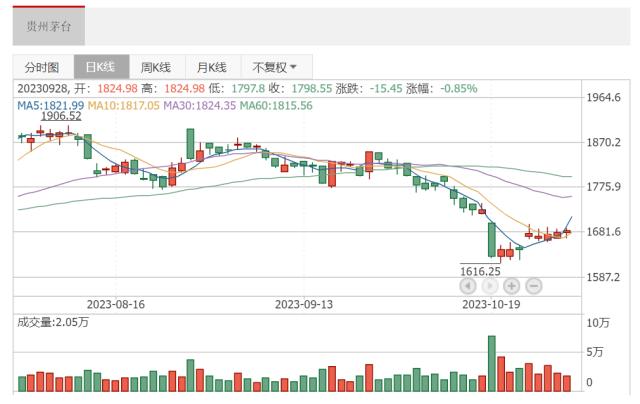Click the 2023-09-13 date axis label

pyautogui.click(x=304, y=304)
